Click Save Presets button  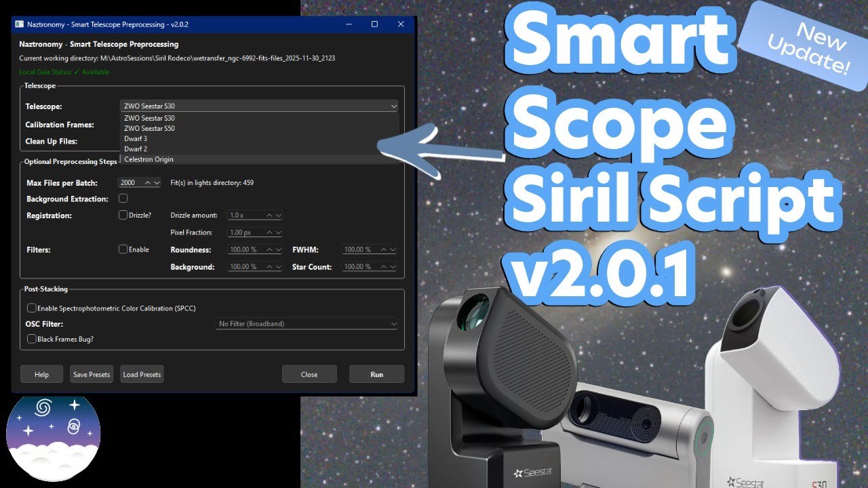click(x=92, y=374)
